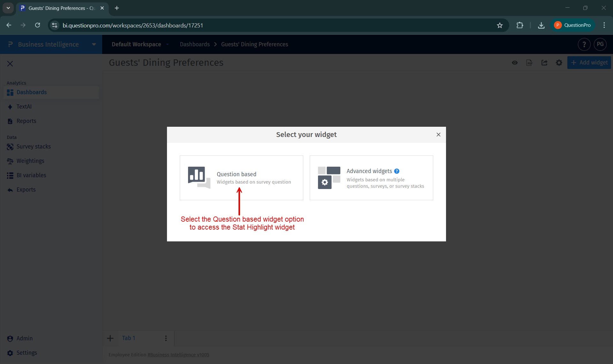Click the Add widget button

pos(589,63)
